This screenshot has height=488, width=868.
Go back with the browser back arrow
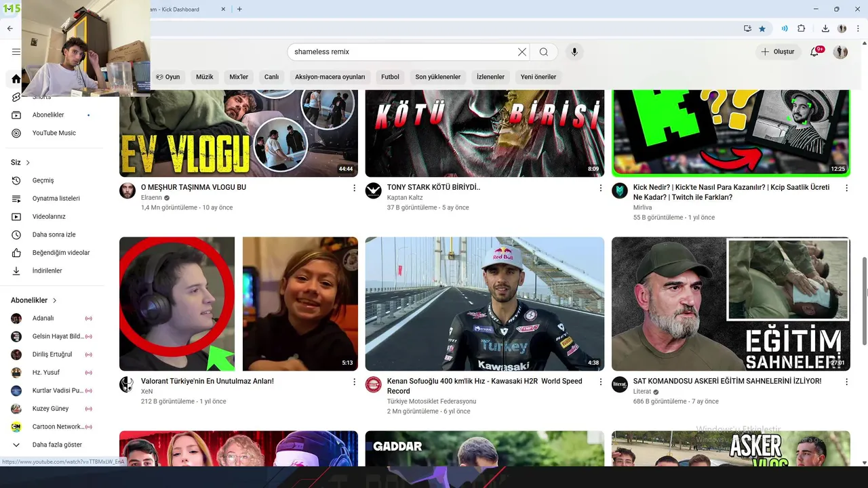point(10,28)
